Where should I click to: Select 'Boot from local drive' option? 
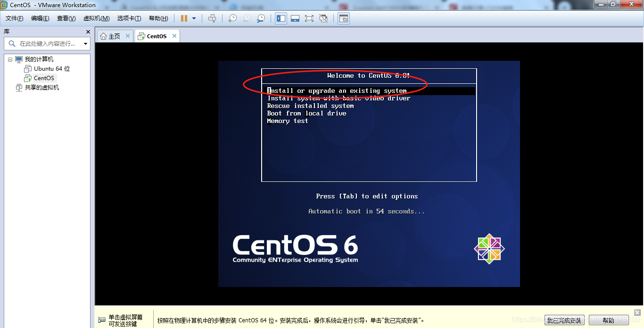coord(306,113)
